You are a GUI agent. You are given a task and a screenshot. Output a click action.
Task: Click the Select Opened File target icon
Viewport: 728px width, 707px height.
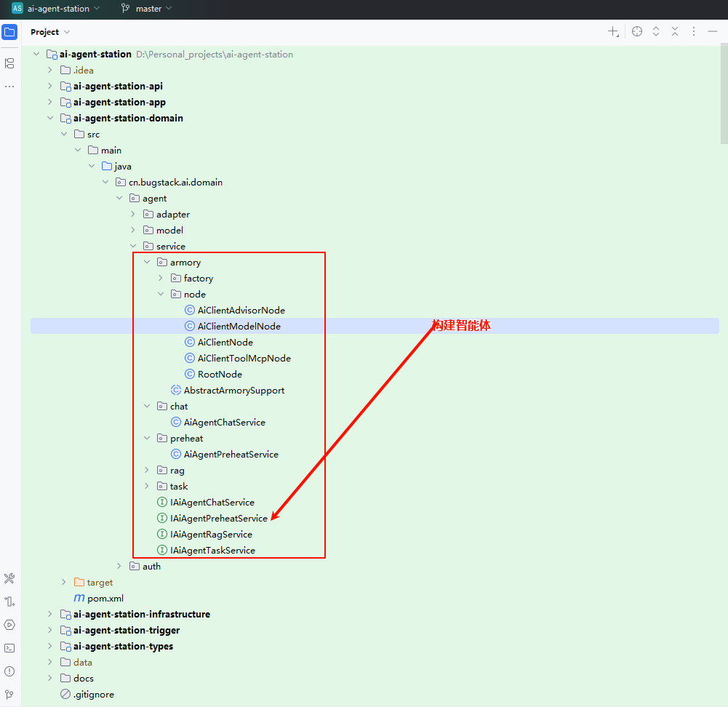coord(637,32)
